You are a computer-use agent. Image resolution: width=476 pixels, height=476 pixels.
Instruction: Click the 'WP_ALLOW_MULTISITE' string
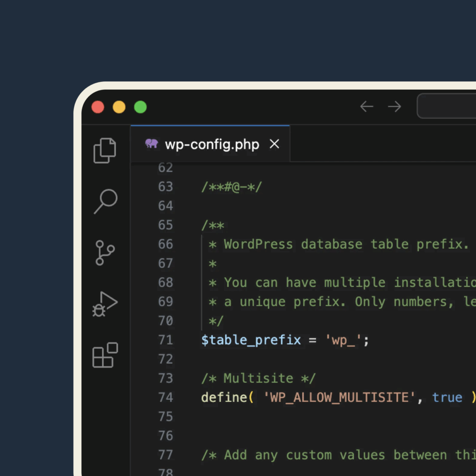click(x=339, y=397)
